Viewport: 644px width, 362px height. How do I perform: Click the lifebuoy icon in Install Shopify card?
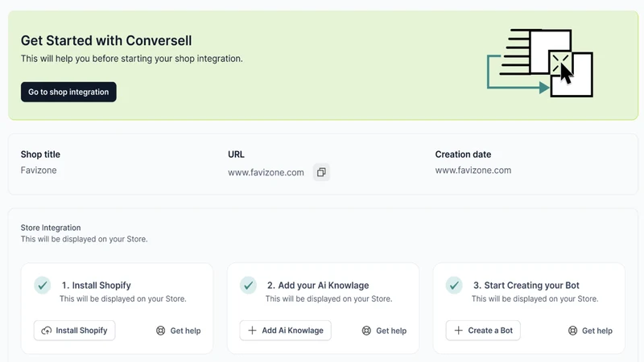pos(160,331)
